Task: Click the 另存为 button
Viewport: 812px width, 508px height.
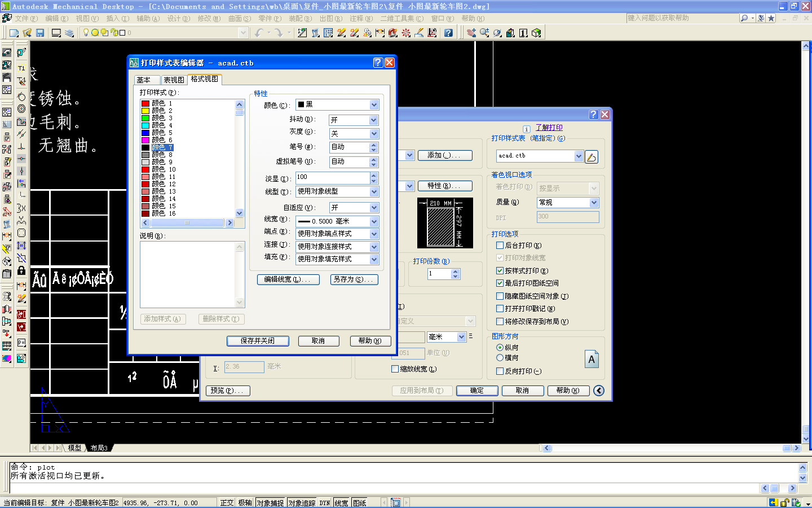Action: (x=354, y=279)
